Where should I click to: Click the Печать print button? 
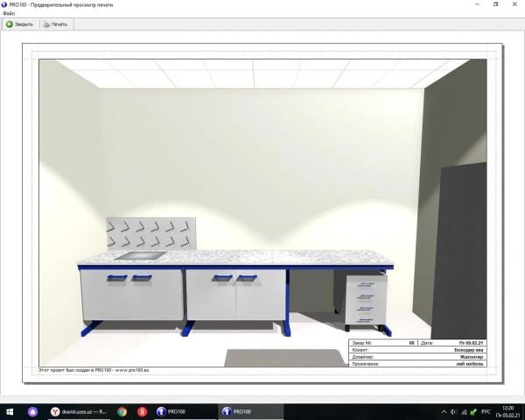pos(55,24)
